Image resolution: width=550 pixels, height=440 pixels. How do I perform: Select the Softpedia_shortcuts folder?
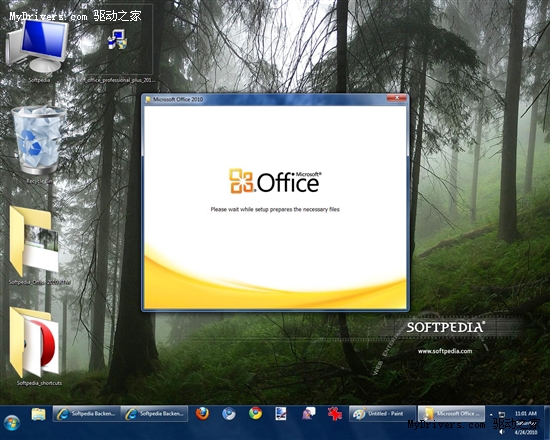pos(39,347)
